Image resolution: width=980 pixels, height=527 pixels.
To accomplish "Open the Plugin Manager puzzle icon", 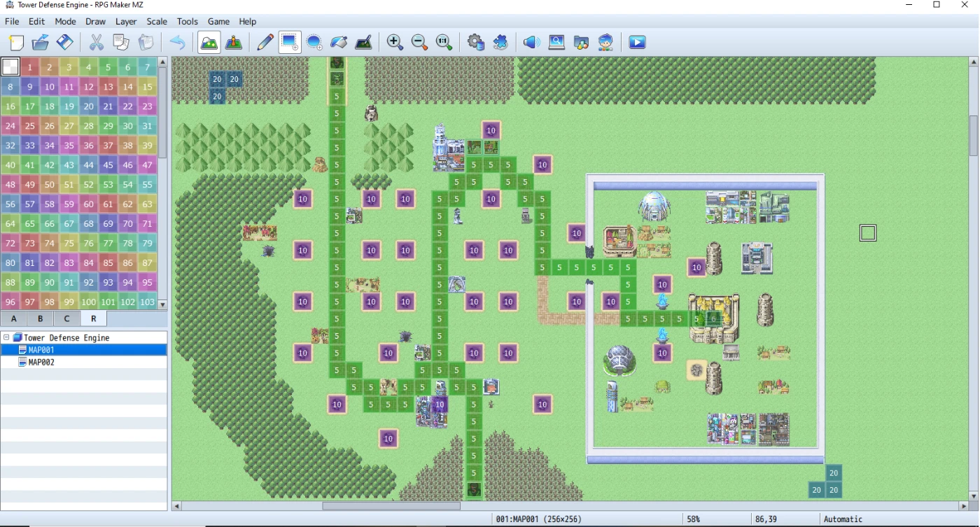I will [x=500, y=43].
